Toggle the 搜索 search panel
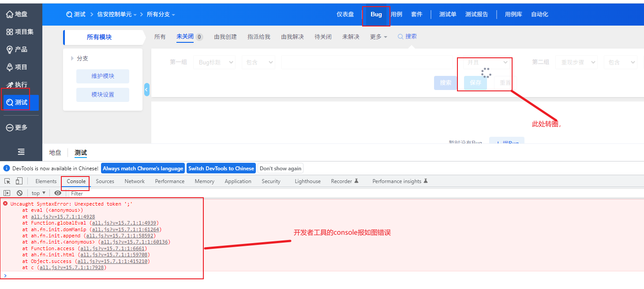Viewport: 644px width, 289px height. (x=407, y=36)
